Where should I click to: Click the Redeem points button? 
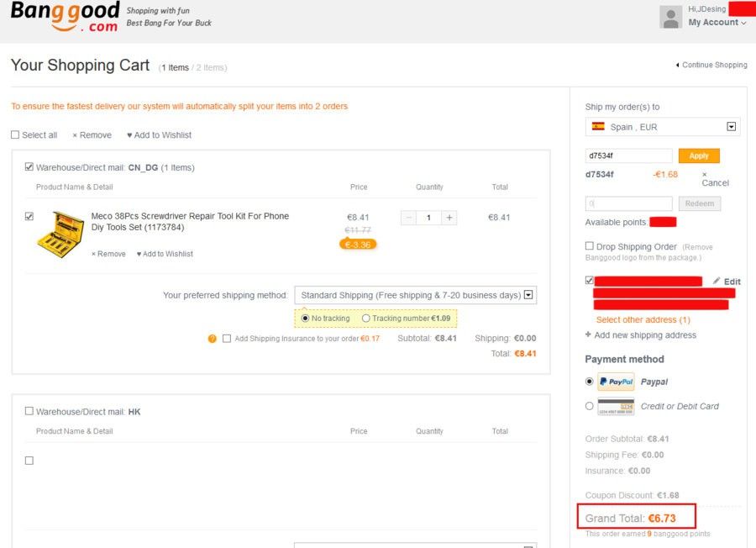click(x=700, y=203)
